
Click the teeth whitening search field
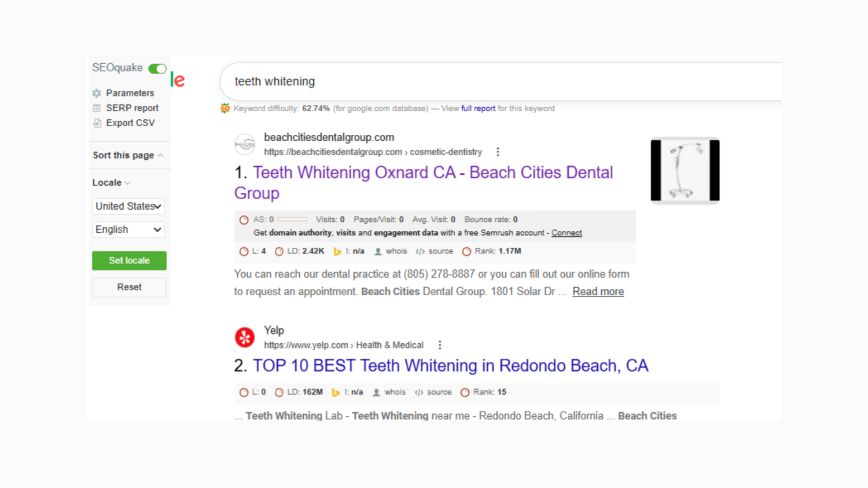[x=501, y=82]
